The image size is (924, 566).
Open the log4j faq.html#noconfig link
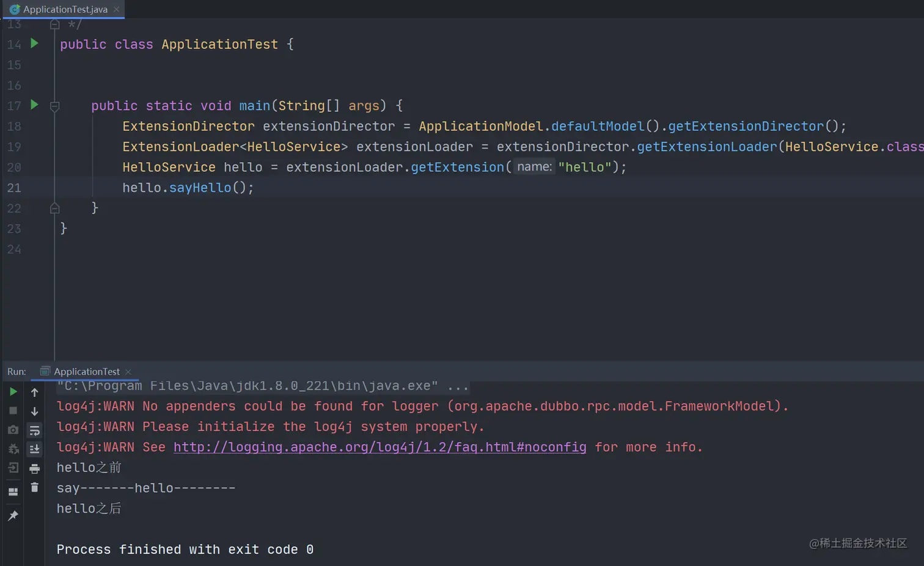coord(380,447)
